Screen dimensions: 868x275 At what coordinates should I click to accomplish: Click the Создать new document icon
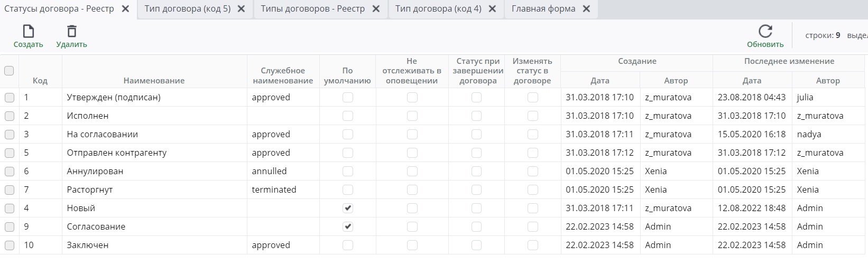28,32
